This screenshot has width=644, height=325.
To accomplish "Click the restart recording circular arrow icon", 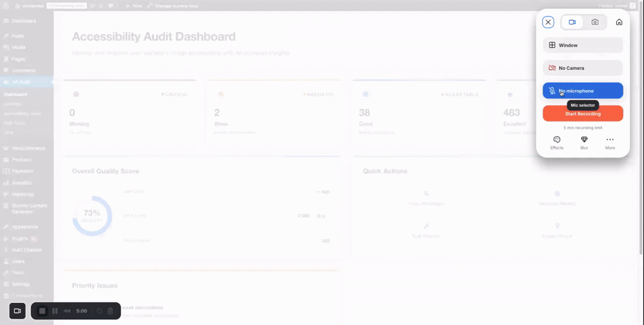I will [99, 311].
